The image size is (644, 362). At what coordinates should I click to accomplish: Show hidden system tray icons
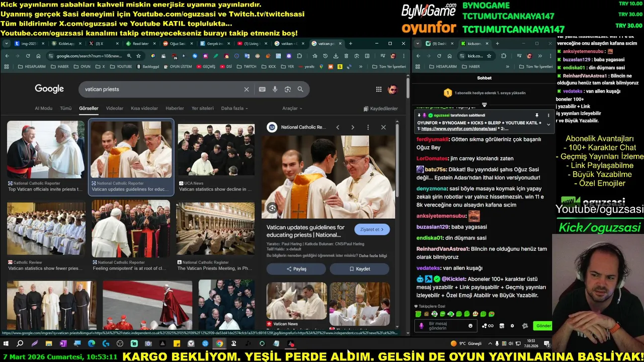[x=490, y=344]
